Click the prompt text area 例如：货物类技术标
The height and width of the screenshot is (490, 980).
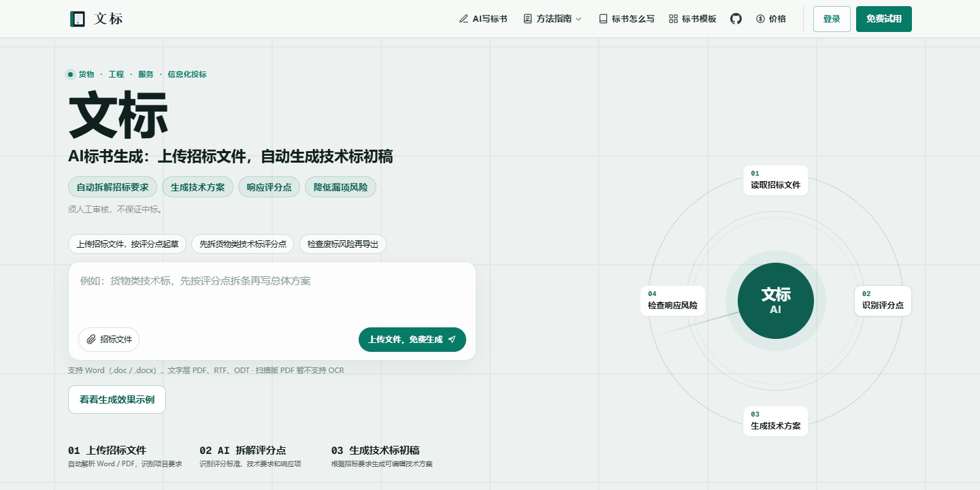pyautogui.click(x=272, y=296)
